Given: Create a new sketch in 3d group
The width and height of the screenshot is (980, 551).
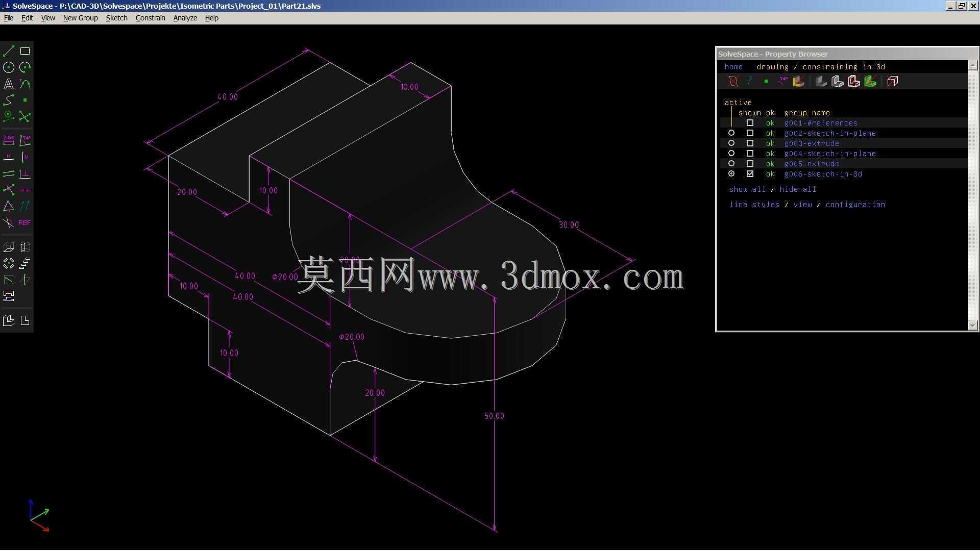Looking at the screenshot, I should (25, 280).
